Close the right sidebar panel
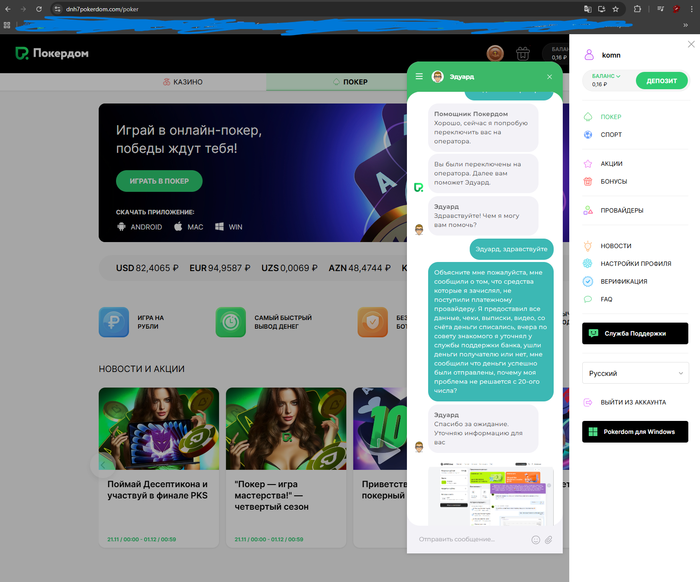 click(x=691, y=44)
